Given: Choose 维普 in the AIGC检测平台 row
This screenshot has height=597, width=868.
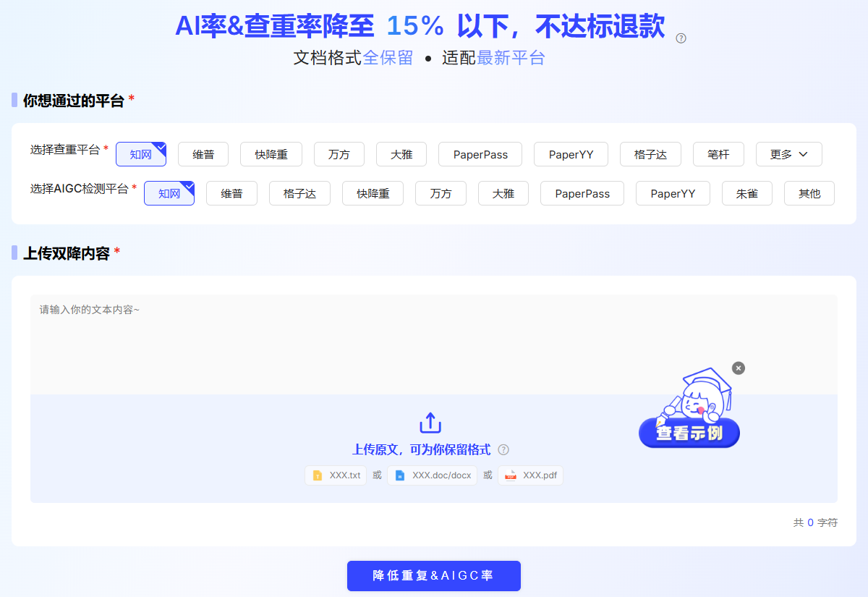Looking at the screenshot, I should (x=231, y=193).
